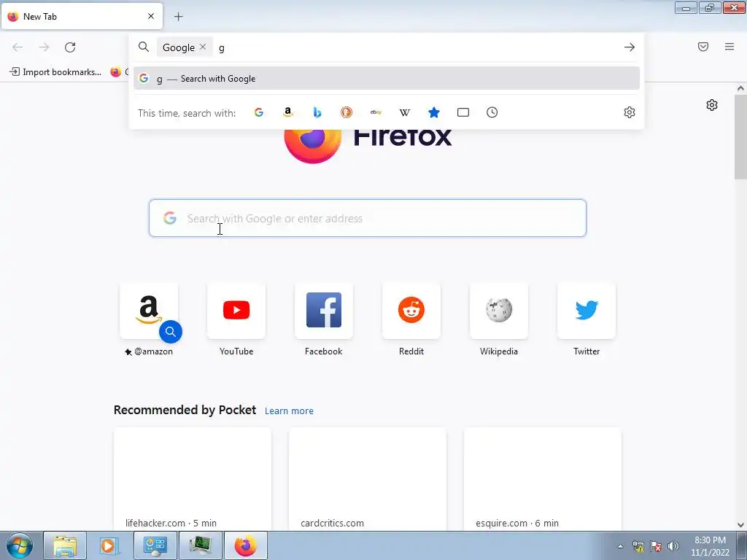
Task: Search this time with Wikipedia icon
Action: click(404, 112)
